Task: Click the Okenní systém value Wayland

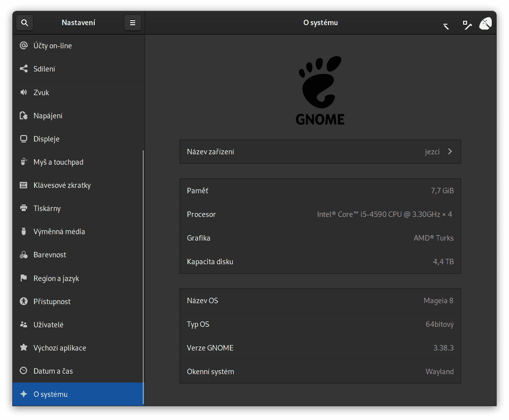Action: (439, 372)
